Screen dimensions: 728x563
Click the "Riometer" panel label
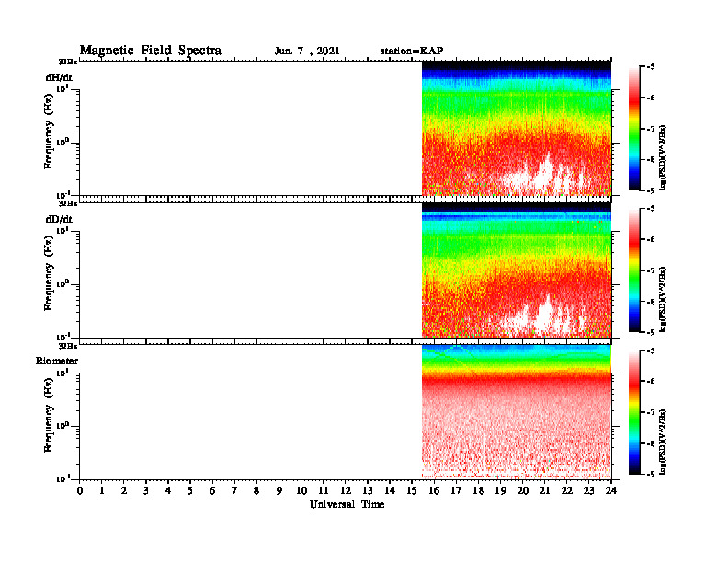pos(57,361)
